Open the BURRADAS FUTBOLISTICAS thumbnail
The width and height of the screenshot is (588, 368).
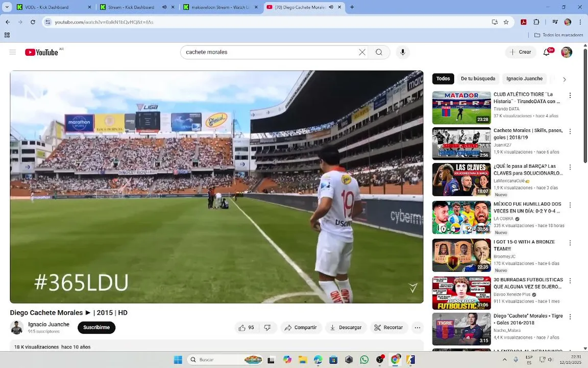(461, 293)
